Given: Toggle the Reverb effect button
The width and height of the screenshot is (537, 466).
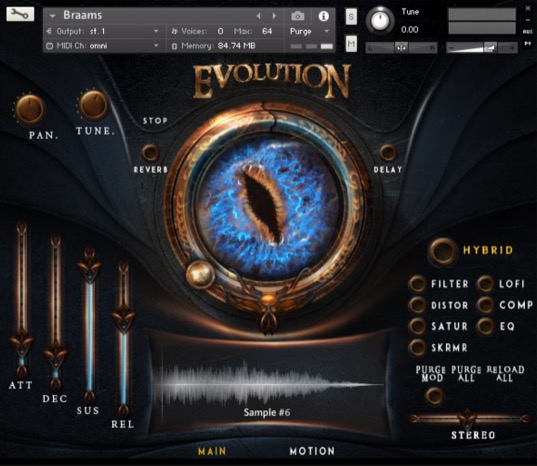Looking at the screenshot, I should click(x=150, y=152).
